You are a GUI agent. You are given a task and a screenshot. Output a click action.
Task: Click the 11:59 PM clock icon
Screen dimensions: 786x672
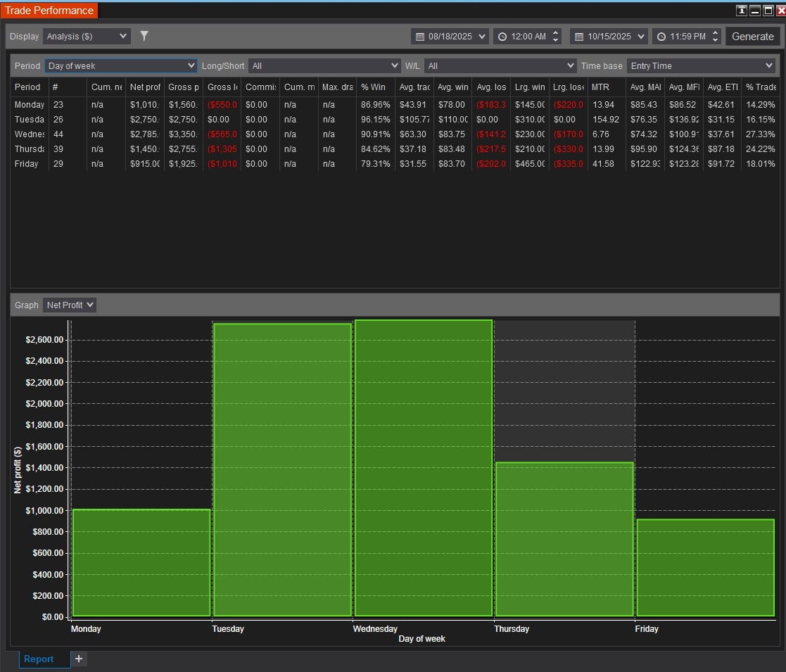[x=661, y=37]
